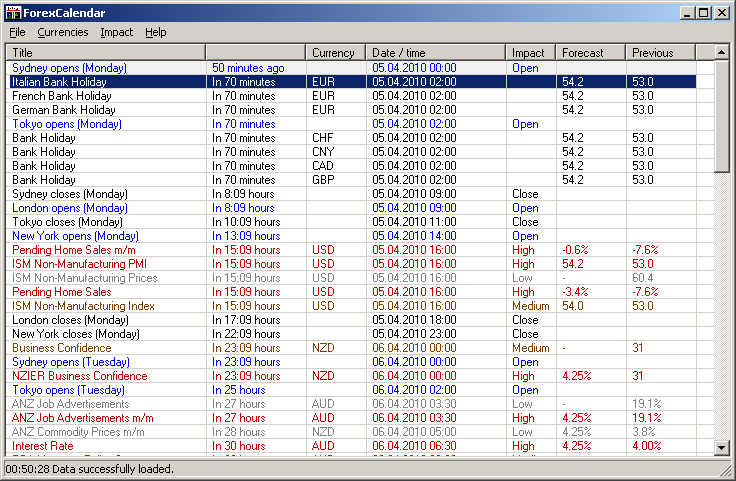
Task: Close the ForexCalendar window
Action: click(x=721, y=13)
